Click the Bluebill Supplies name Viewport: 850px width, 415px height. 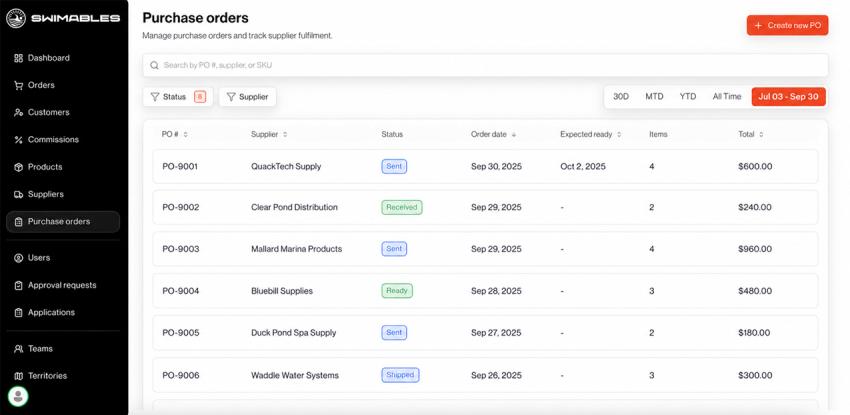(282, 291)
